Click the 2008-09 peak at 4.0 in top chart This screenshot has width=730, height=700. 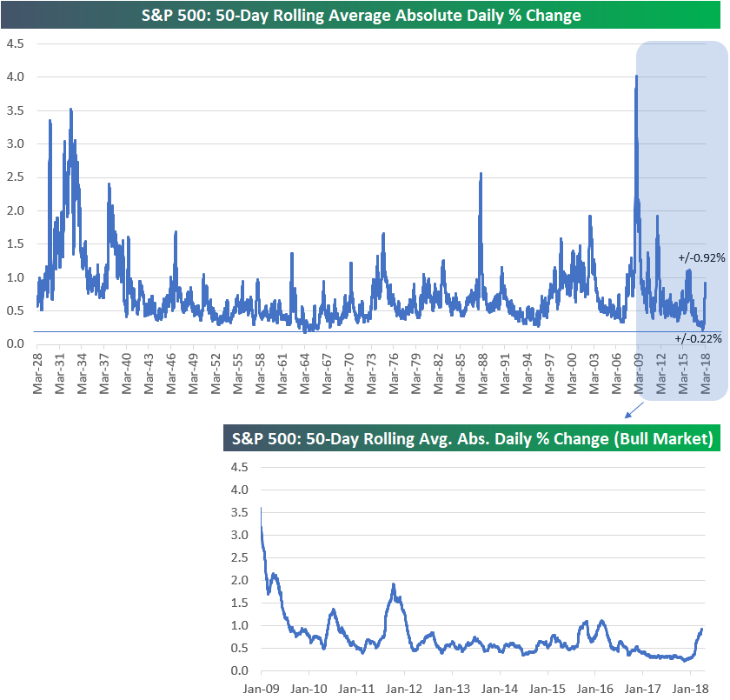[x=636, y=77]
